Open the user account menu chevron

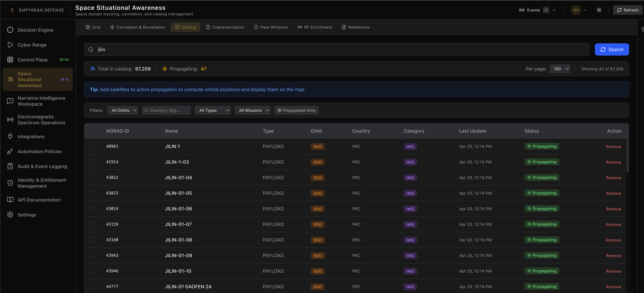click(585, 10)
